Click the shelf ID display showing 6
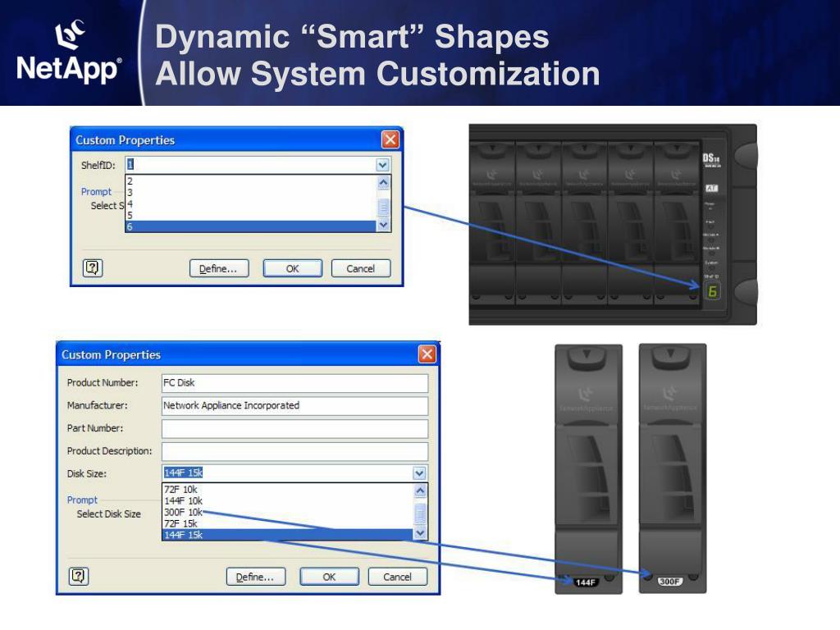Screen dimensions: 840x630 [x=712, y=291]
